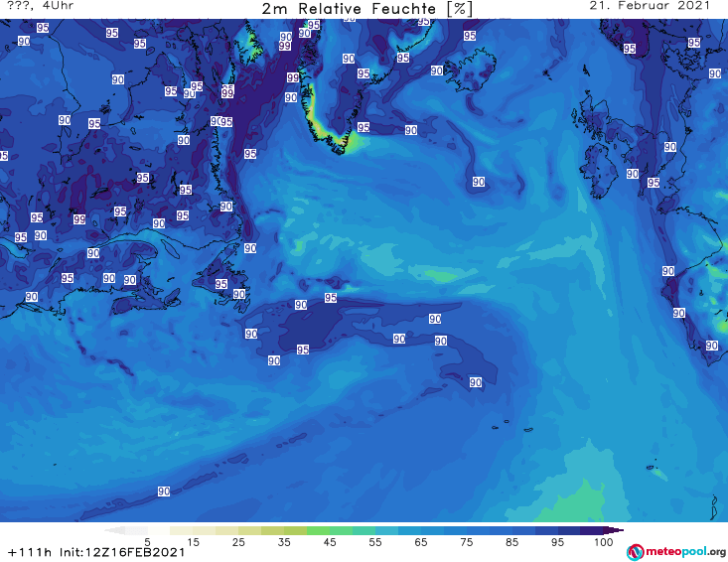The width and height of the screenshot is (728, 562).
Task: Click the '5' value on the color scale
Action: coord(147,542)
